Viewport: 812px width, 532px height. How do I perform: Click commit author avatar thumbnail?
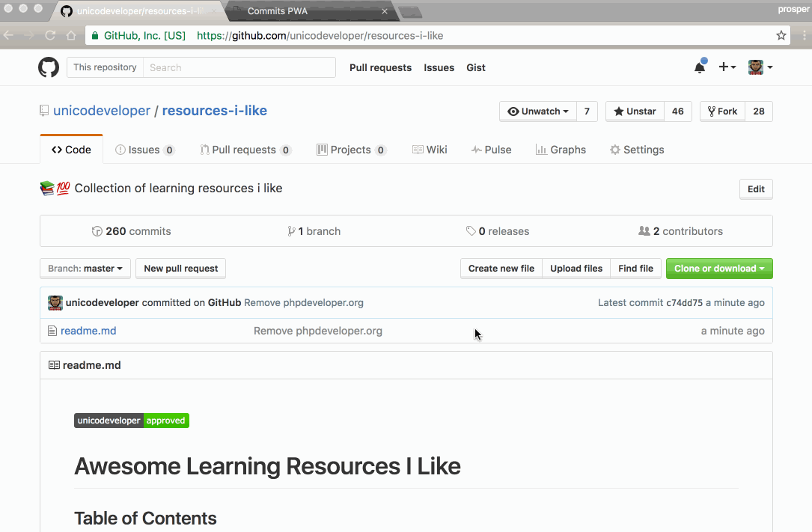click(x=55, y=303)
